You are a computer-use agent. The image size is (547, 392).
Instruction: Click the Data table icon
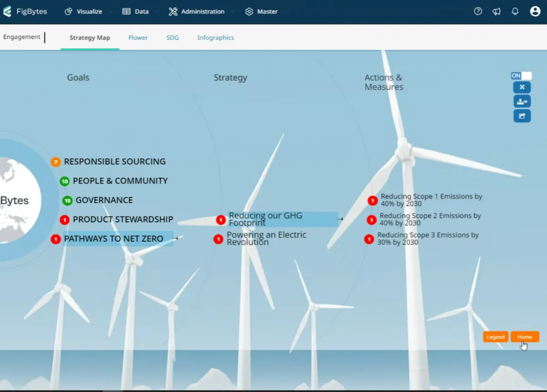126,11
